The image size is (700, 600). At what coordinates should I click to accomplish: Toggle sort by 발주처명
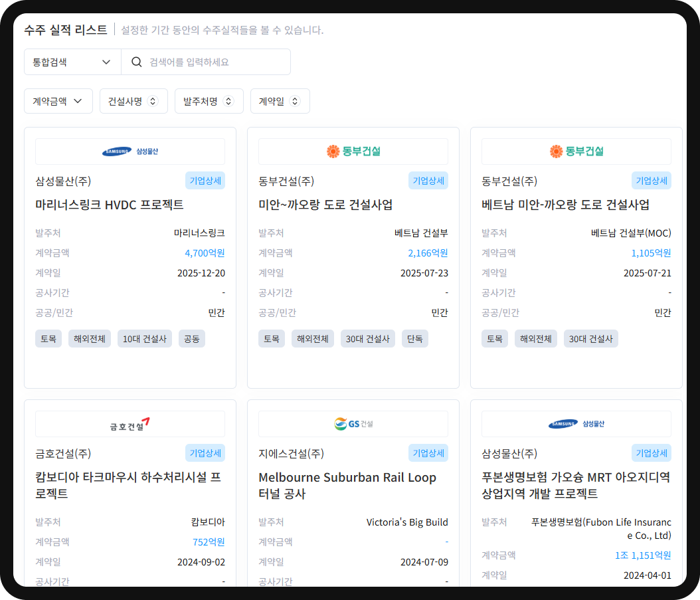point(209,101)
